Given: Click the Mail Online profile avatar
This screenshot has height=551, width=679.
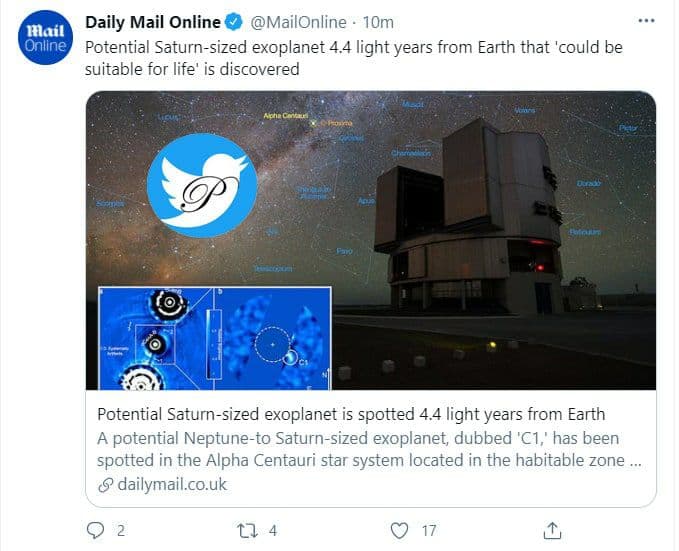Looking at the screenshot, I should [43, 39].
